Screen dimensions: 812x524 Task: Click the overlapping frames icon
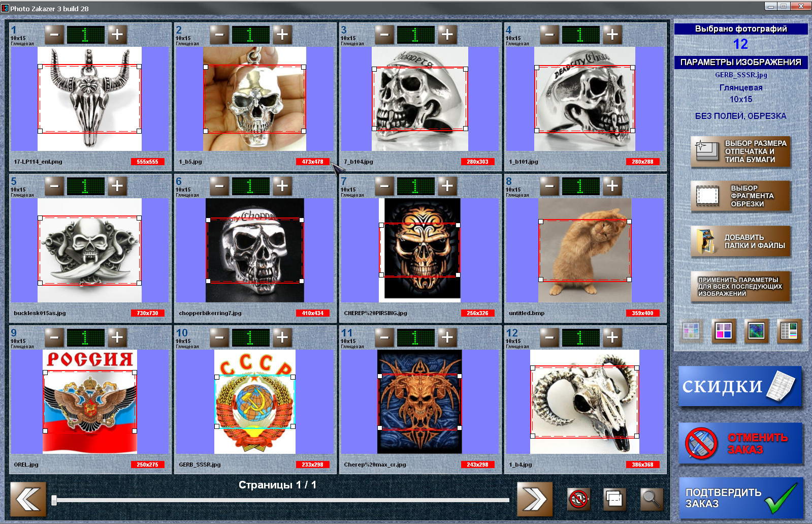(614, 499)
